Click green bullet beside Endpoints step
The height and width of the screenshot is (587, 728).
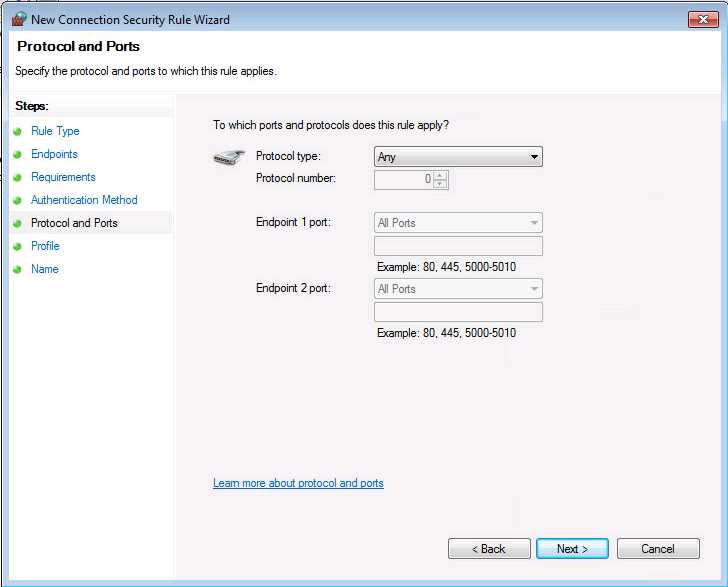18,155
